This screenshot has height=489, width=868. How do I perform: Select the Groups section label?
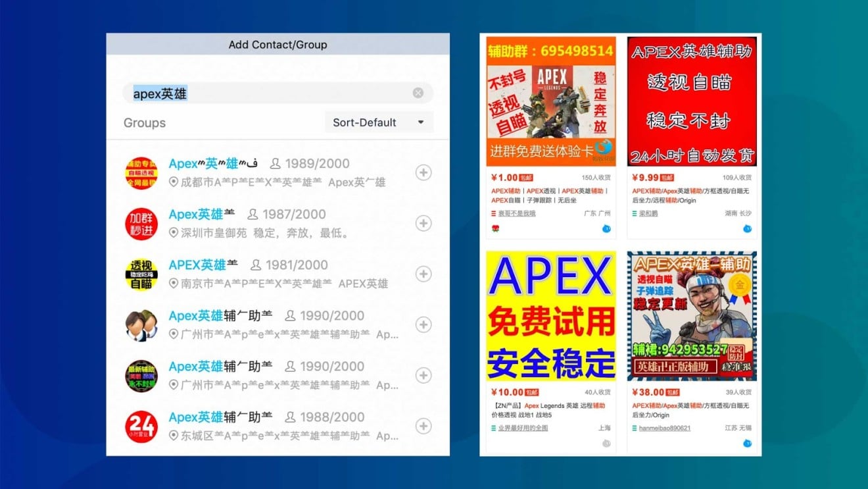click(x=145, y=123)
